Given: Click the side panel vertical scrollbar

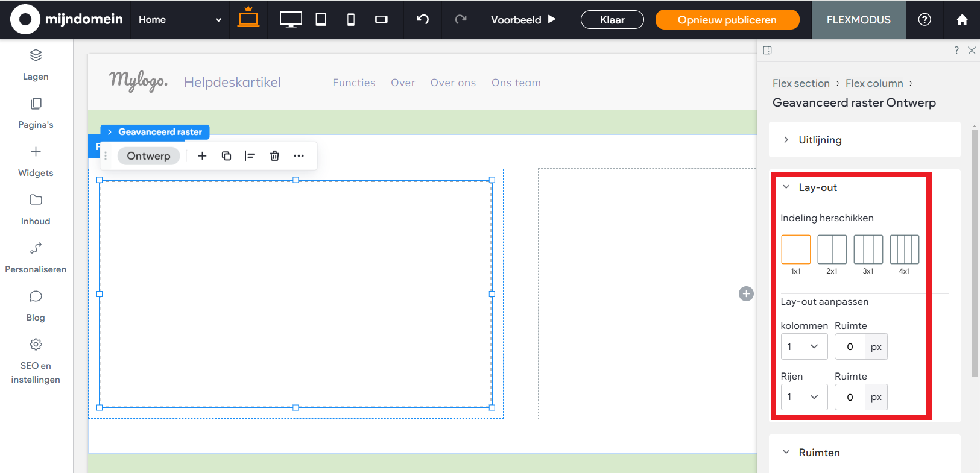Looking at the screenshot, I should [x=975, y=253].
